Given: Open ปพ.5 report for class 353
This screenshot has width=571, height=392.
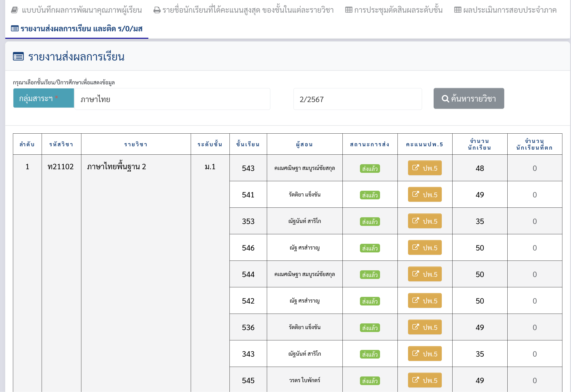Looking at the screenshot, I should 425,221.
